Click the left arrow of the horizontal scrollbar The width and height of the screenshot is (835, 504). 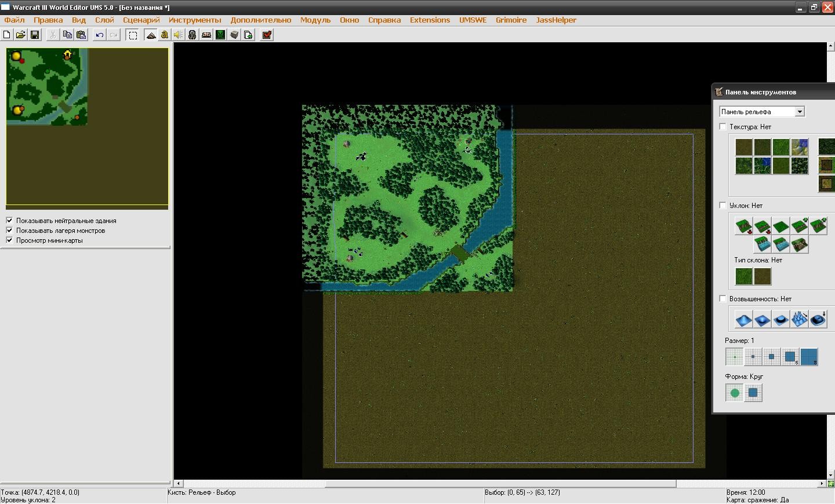click(179, 484)
